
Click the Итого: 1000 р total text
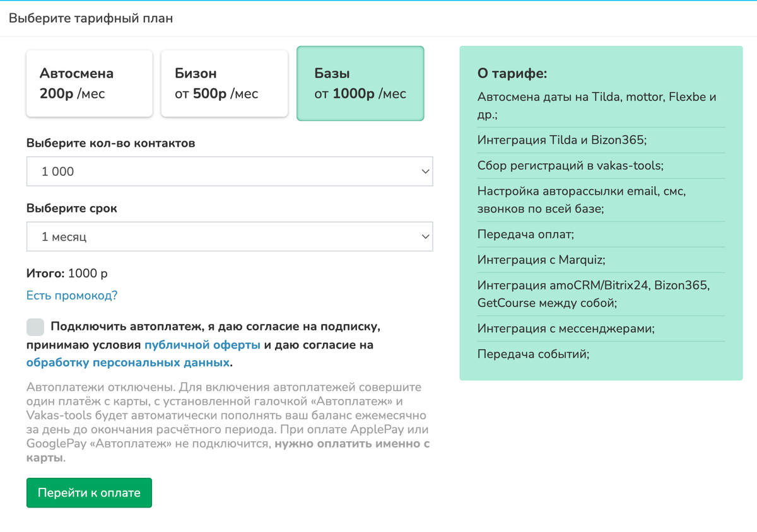click(67, 274)
